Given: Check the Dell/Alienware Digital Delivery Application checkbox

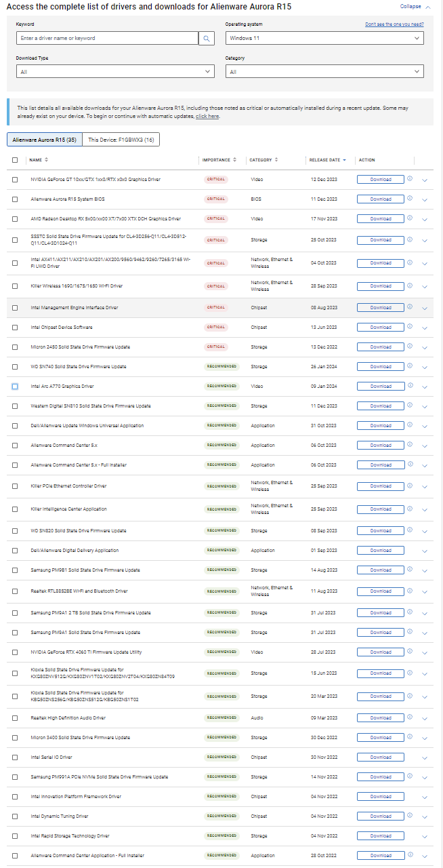Looking at the screenshot, I should click(15, 550).
